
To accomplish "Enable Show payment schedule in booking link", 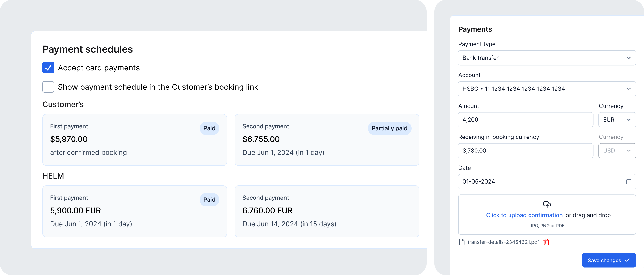I will (x=48, y=87).
